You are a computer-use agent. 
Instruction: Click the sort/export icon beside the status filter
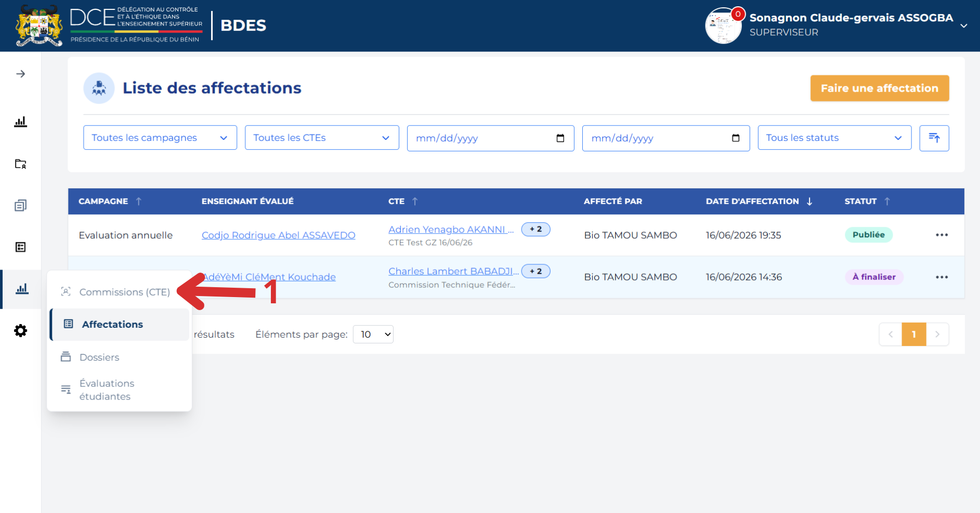click(934, 138)
